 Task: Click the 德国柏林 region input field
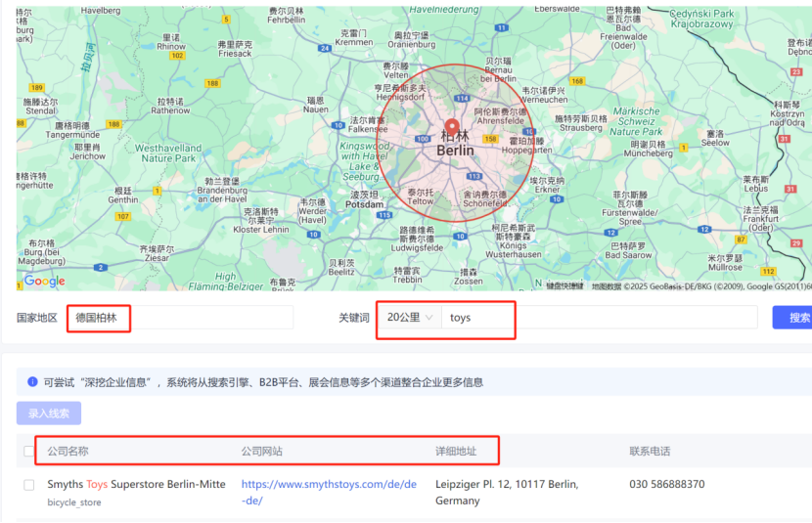coord(181,317)
